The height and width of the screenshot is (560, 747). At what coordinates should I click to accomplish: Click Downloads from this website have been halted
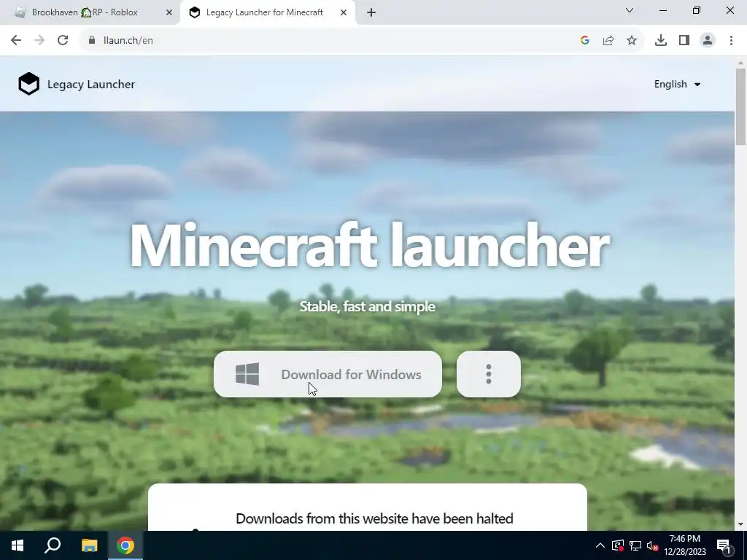click(x=374, y=518)
